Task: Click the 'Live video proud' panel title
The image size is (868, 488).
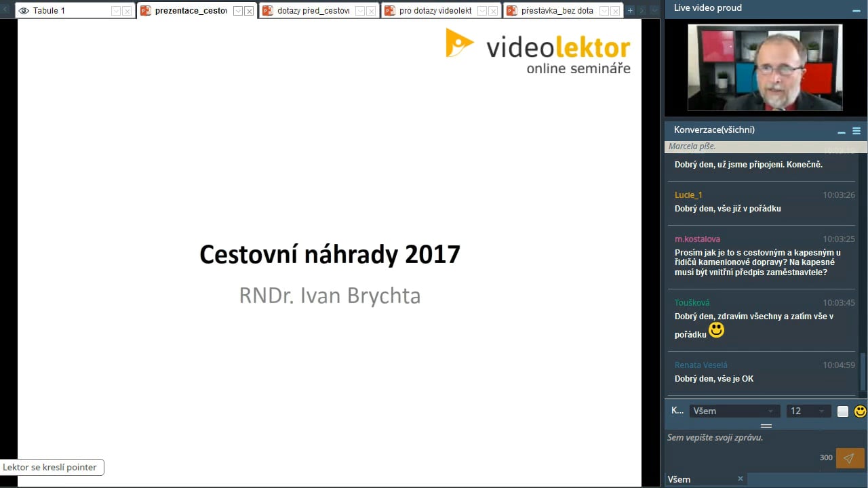Action: point(708,8)
